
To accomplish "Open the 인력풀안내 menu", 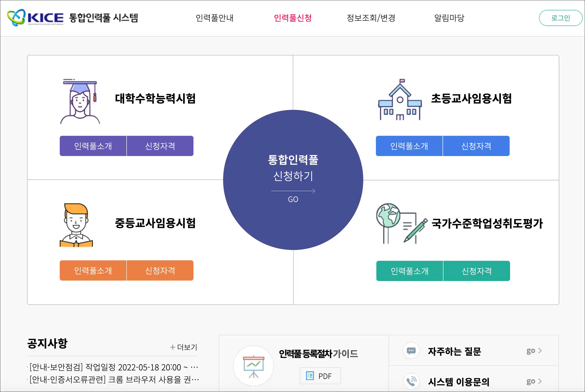I will click(215, 18).
